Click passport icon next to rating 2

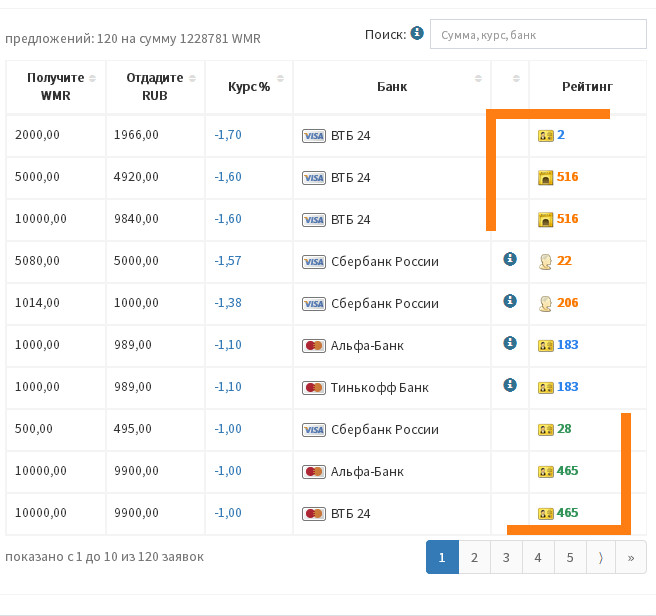point(546,136)
